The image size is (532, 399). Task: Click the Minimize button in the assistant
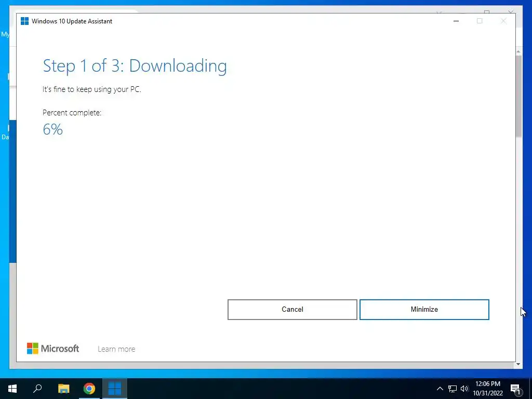pos(424,310)
